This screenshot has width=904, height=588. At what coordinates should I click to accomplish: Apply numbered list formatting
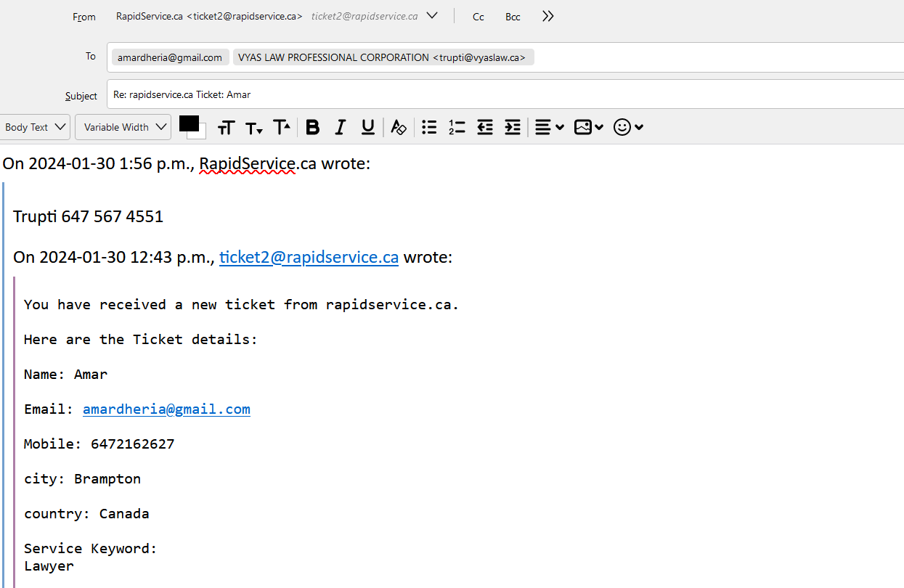[457, 127]
